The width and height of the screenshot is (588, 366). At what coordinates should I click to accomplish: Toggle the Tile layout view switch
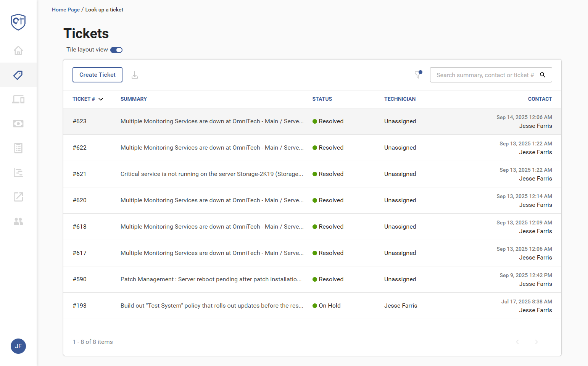coord(116,50)
